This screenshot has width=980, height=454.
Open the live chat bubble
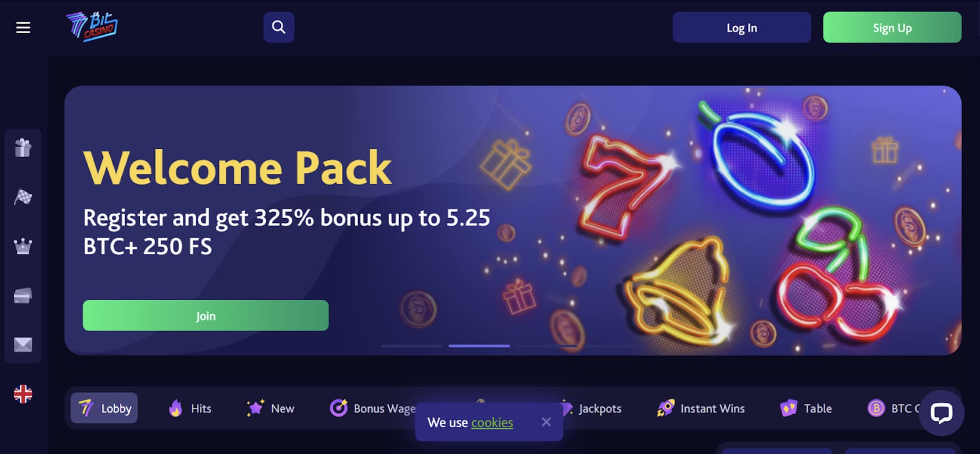click(941, 413)
